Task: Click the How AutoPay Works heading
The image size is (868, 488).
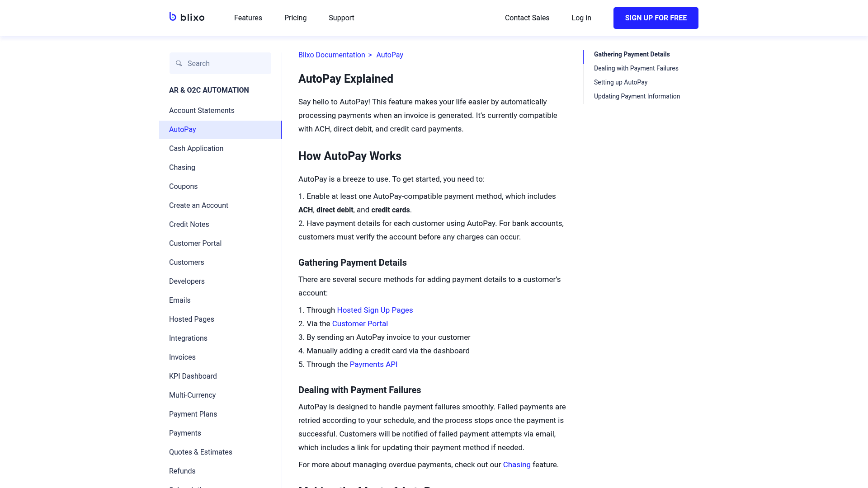Action: tap(350, 156)
